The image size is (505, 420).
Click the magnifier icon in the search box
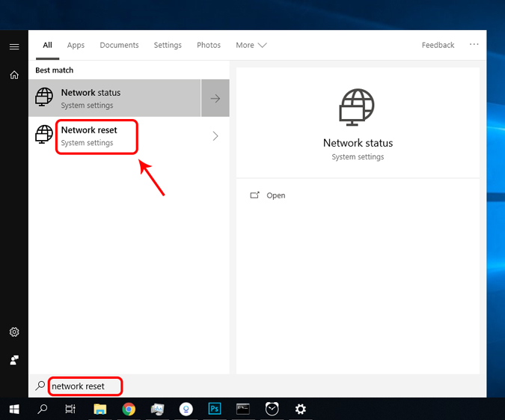40,386
